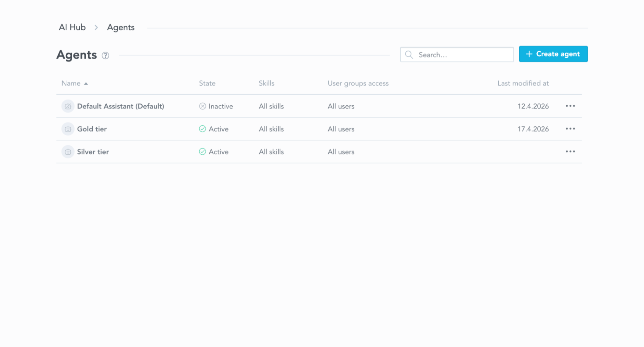The height and width of the screenshot is (347, 644).
Task: Click the Inactive status icon for Default Assistant
Action: [202, 106]
